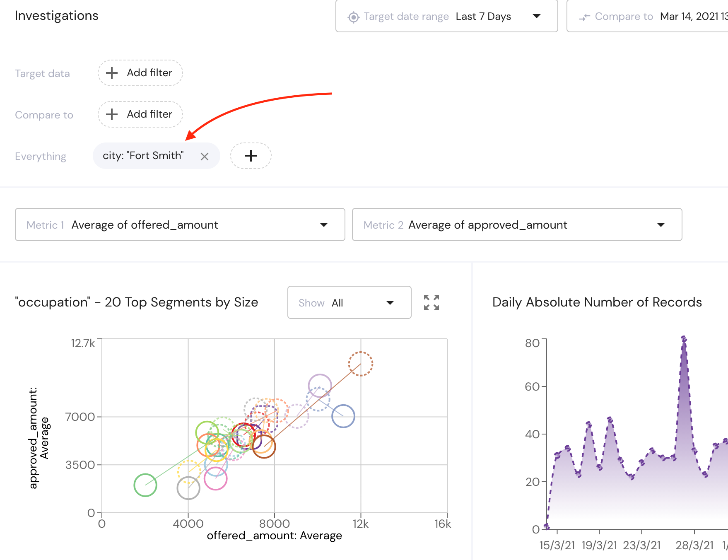Click the dark brown solid circle near 7500
The height and width of the screenshot is (560, 728).
click(x=264, y=447)
